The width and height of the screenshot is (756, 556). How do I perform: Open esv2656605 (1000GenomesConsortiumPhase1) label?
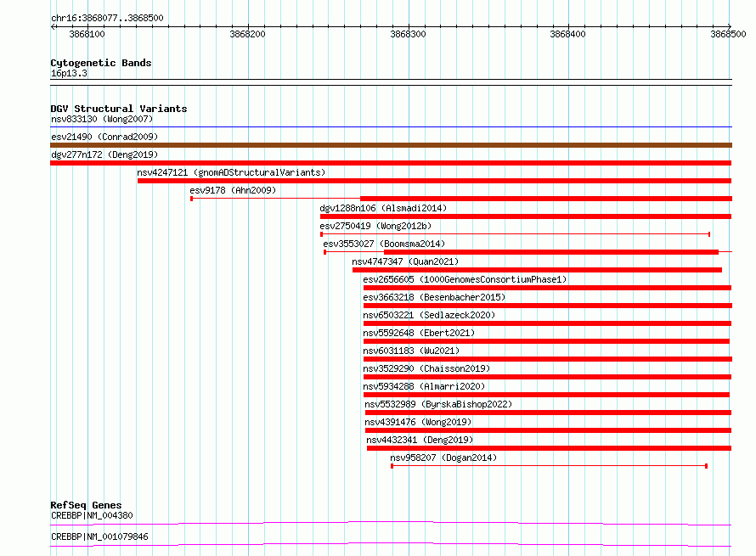(465, 279)
